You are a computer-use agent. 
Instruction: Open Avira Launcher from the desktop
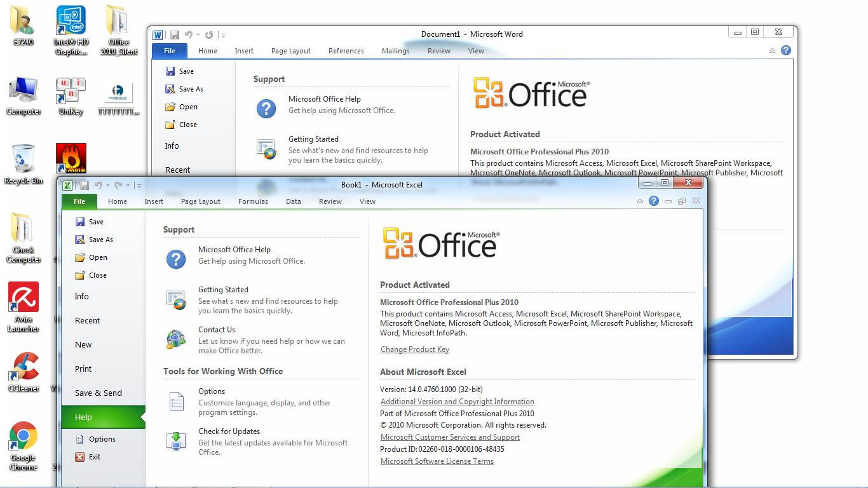24,297
